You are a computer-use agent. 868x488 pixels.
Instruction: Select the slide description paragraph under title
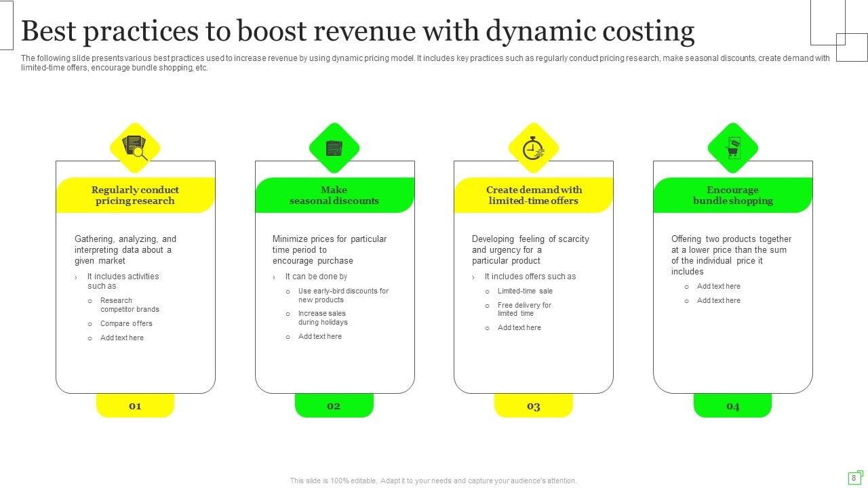425,63
